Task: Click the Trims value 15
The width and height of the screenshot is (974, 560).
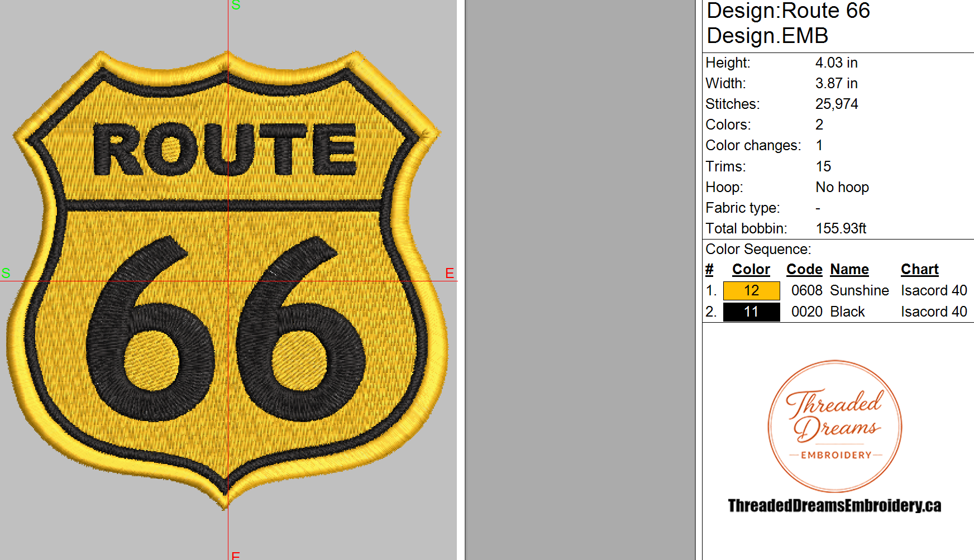Action: click(x=823, y=166)
